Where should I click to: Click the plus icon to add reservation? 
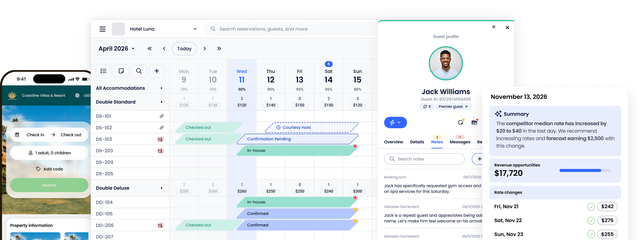pyautogui.click(x=157, y=71)
